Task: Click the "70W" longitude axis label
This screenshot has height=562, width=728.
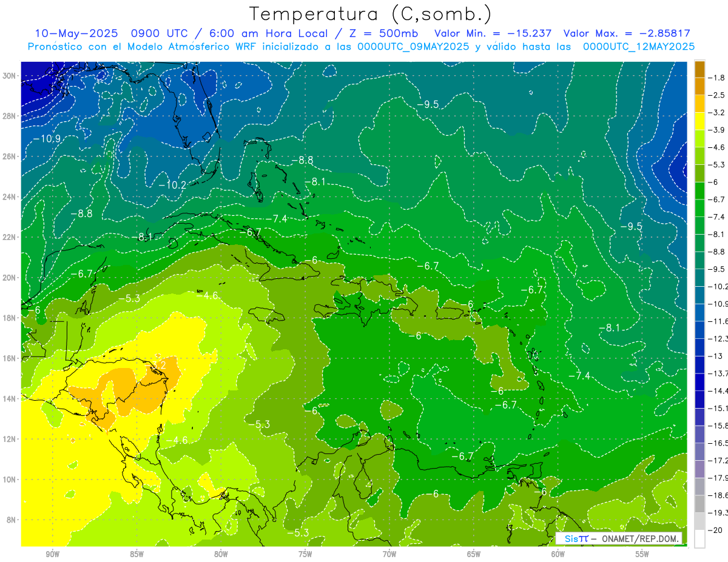Action: pyautogui.click(x=389, y=555)
